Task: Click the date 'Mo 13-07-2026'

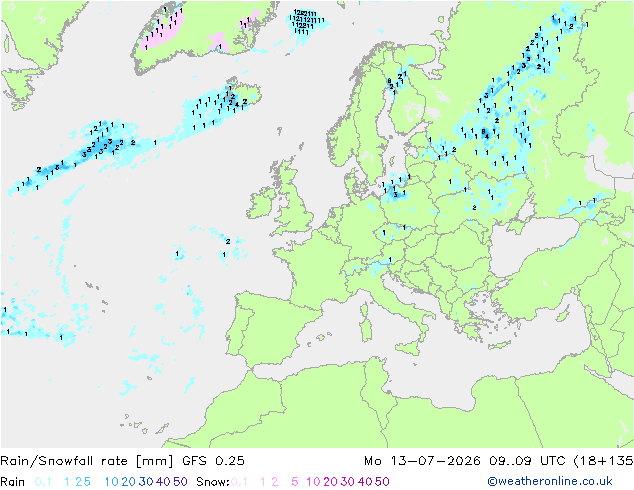Action: tap(422, 461)
